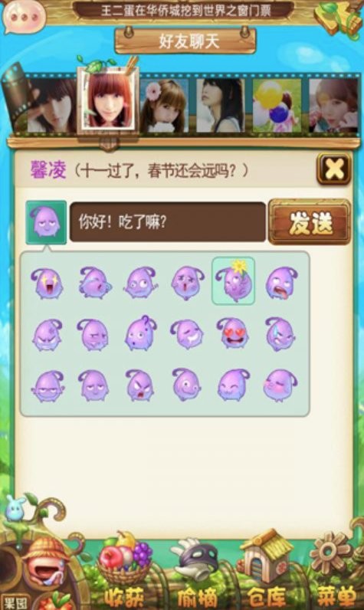
Task: Close the chat panel with X
Action: click(x=334, y=169)
